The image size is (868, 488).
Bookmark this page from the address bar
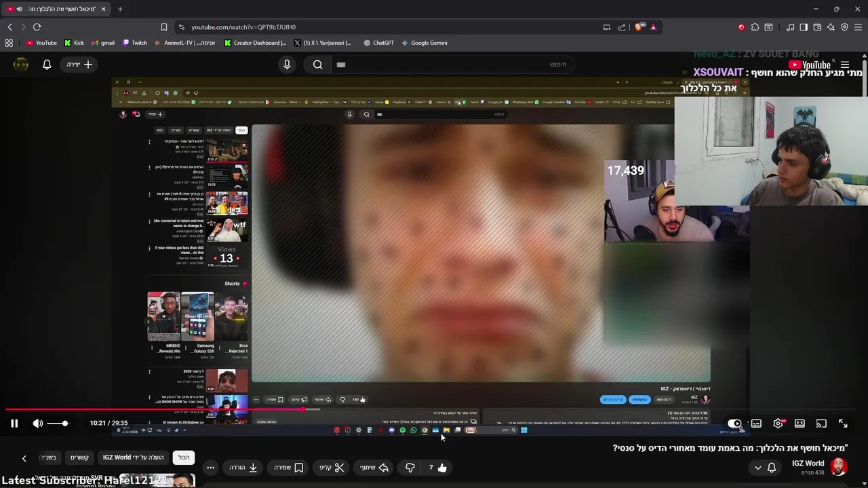163,27
